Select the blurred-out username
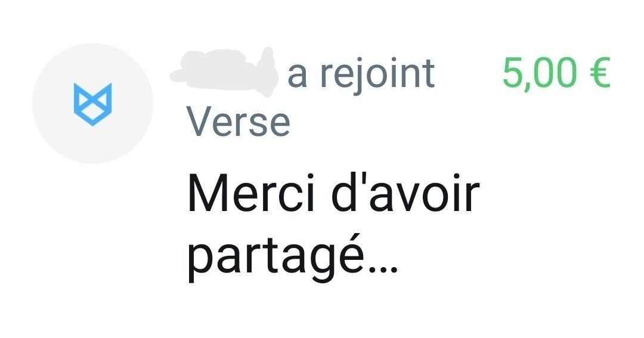 coord(224,73)
